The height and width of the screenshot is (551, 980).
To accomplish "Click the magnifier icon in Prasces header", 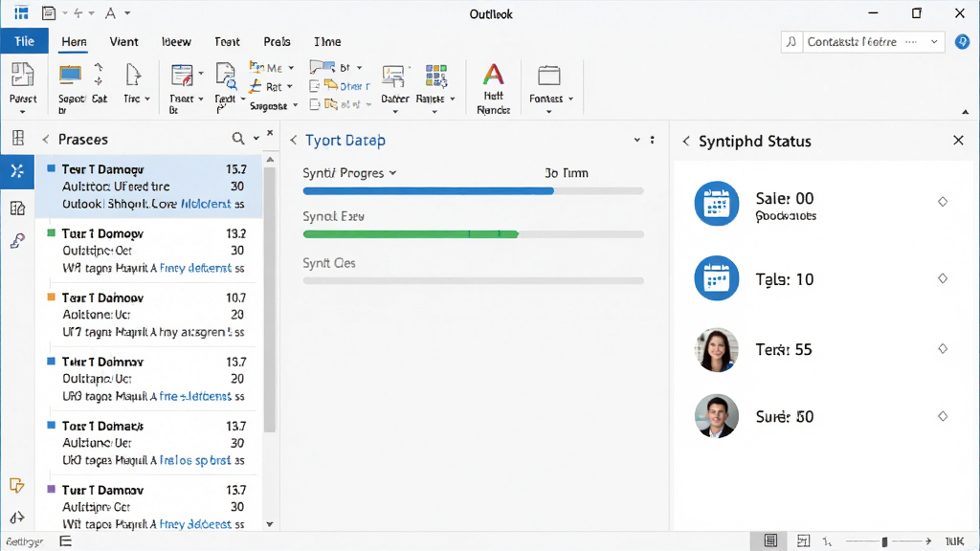I will (238, 139).
